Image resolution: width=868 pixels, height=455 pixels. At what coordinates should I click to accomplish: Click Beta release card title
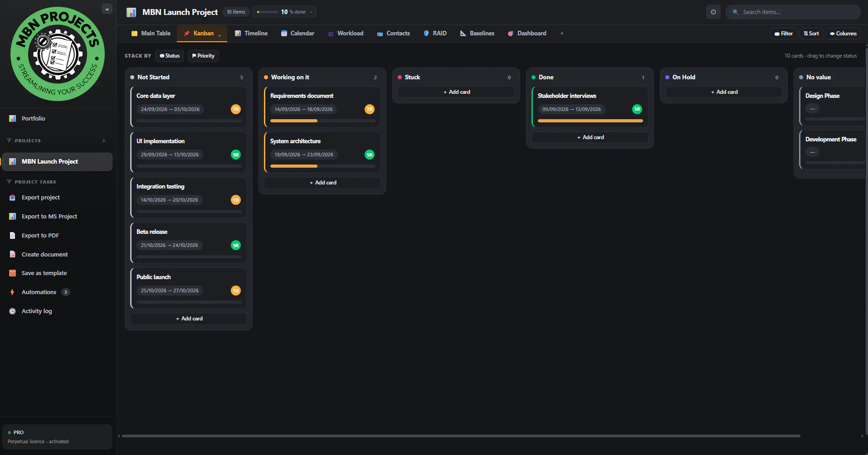[x=152, y=232]
